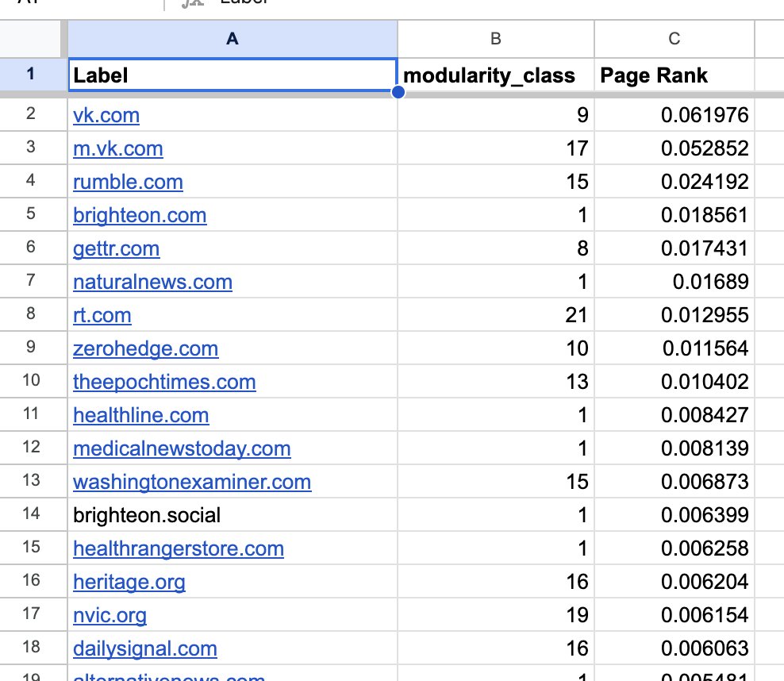
Task: Select Page Rank value 0.052852
Action: point(674,148)
